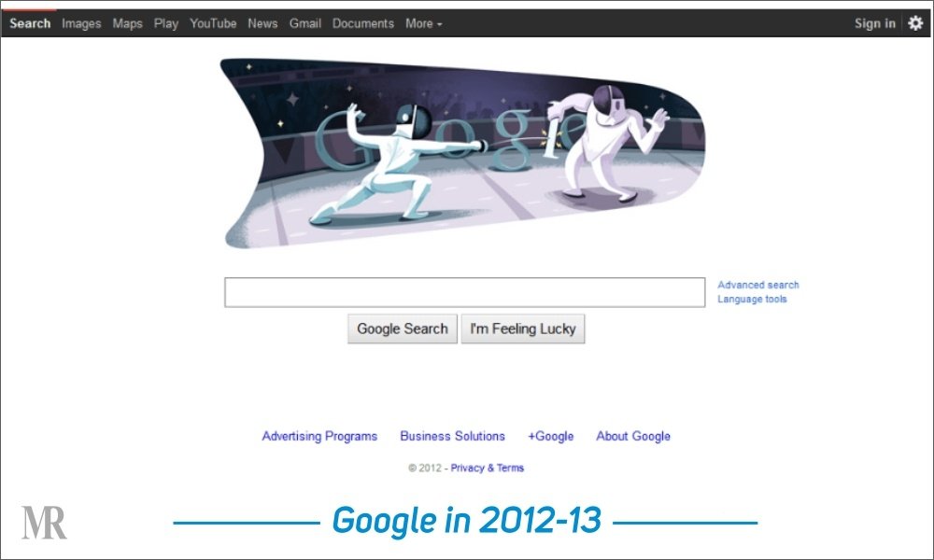934x560 pixels.
Task: Open News in the navigation bar
Action: point(262,24)
